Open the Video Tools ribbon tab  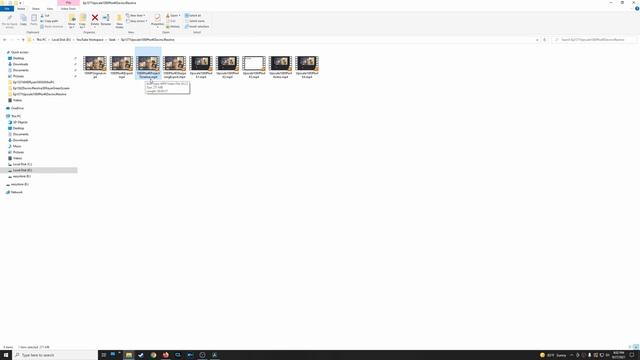(68, 9)
